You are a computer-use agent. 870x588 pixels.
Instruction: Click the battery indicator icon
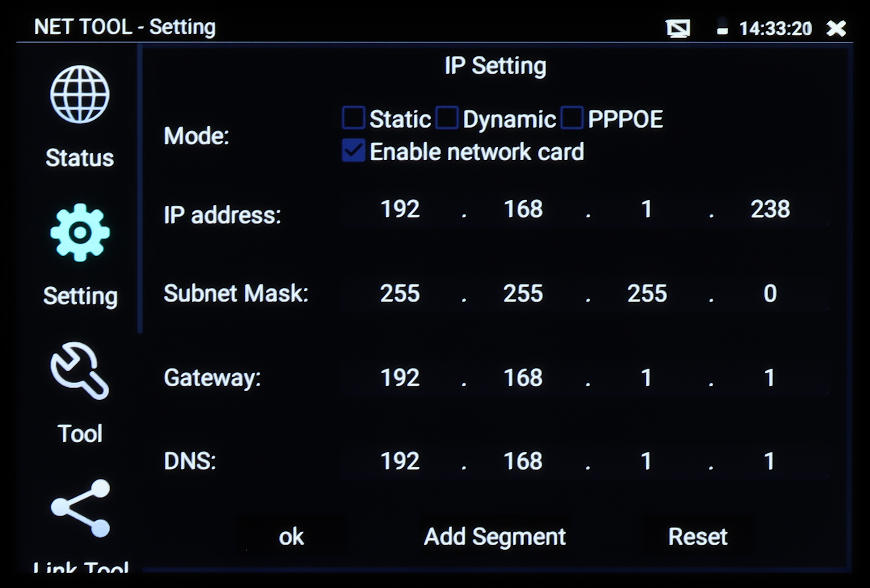(x=722, y=27)
